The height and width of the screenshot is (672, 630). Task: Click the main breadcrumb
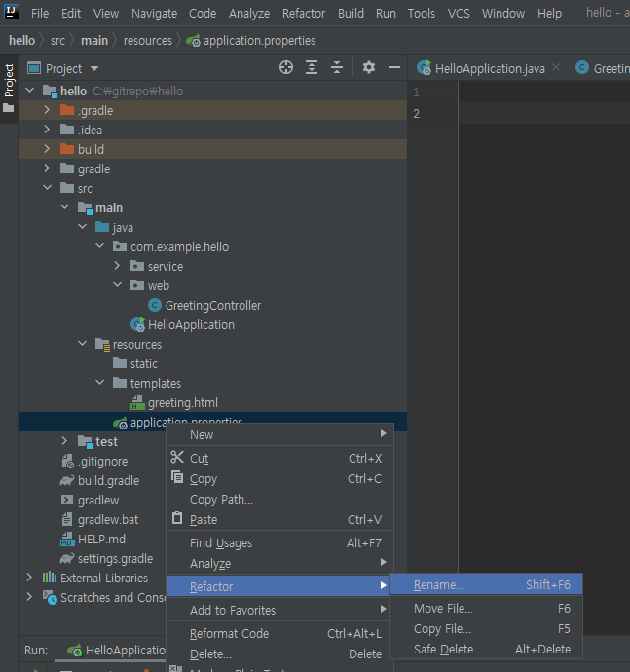[94, 41]
